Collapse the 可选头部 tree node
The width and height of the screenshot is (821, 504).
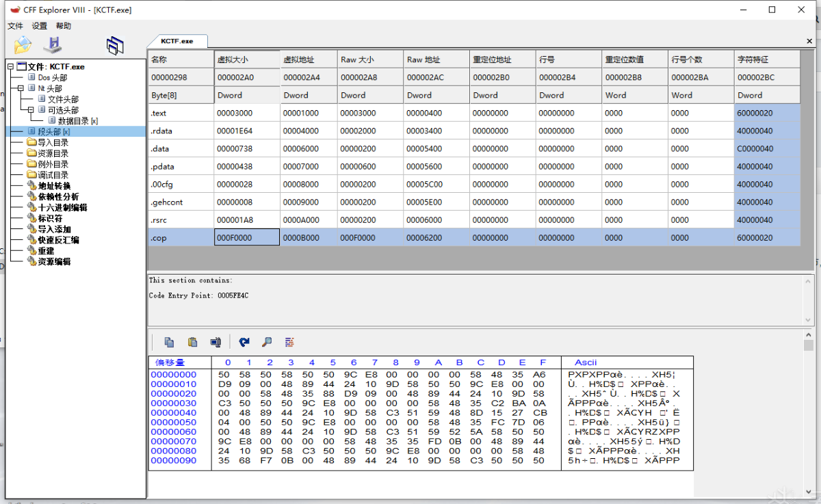click(x=31, y=110)
